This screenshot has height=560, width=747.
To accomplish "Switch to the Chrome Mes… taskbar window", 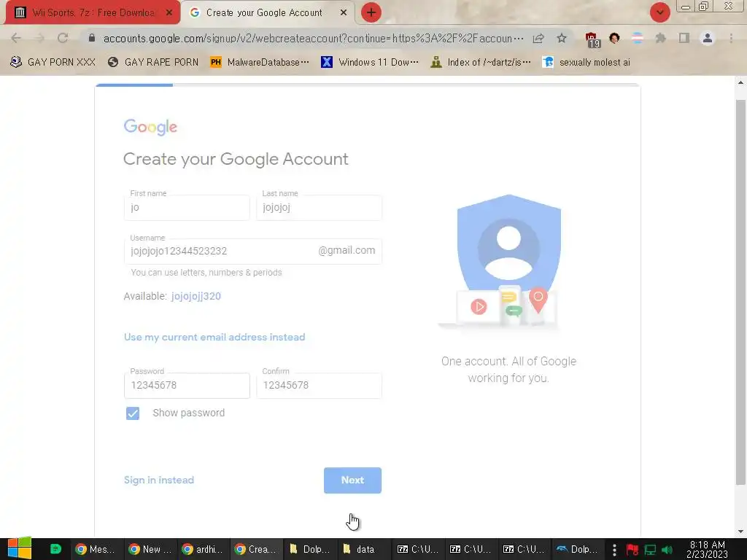I will tap(96, 549).
